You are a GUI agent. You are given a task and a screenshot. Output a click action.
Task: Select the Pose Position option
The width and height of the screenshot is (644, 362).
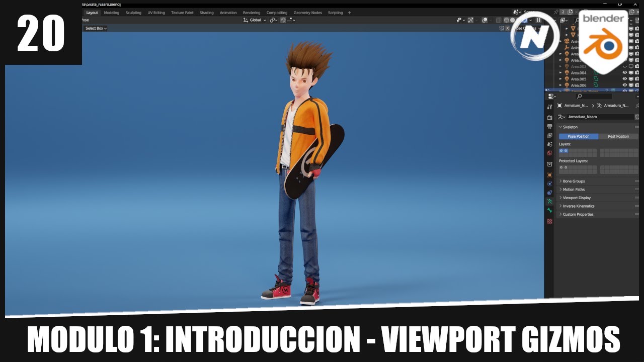[x=579, y=136]
